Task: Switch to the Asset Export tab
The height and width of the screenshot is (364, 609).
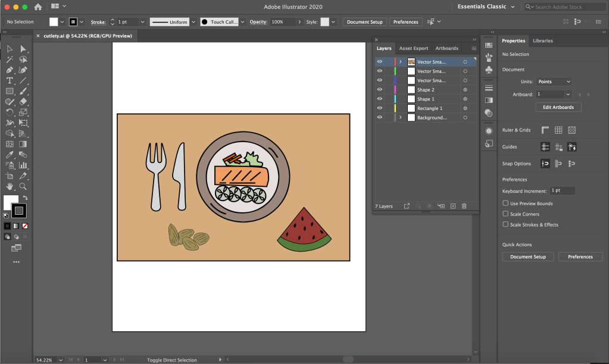Action: tap(413, 48)
